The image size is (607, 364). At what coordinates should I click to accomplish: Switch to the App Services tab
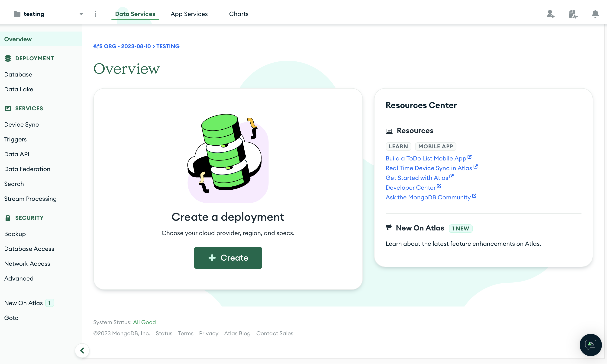189,14
